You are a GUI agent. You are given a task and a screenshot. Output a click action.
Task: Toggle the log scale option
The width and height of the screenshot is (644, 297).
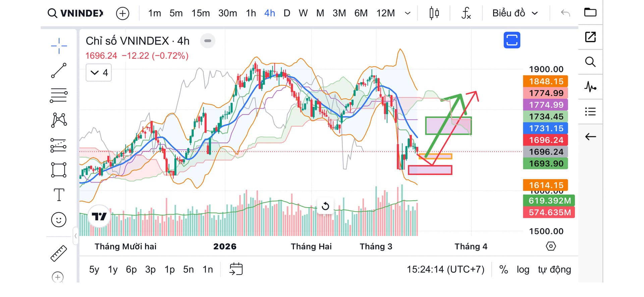(523, 270)
